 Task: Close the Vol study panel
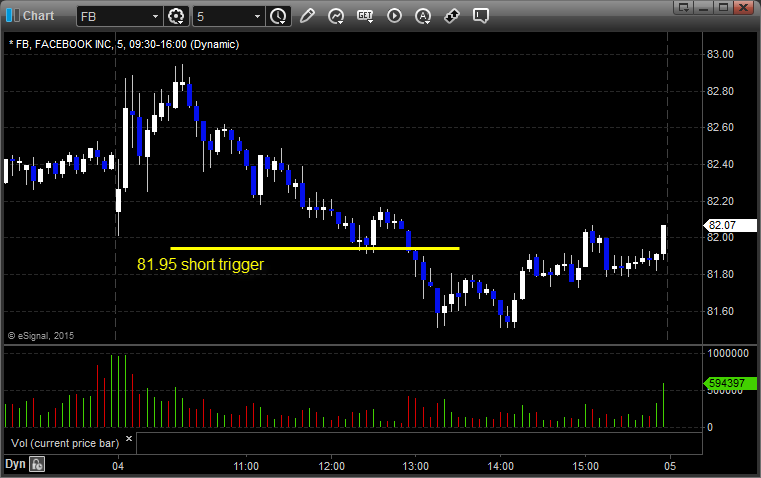click(x=129, y=438)
